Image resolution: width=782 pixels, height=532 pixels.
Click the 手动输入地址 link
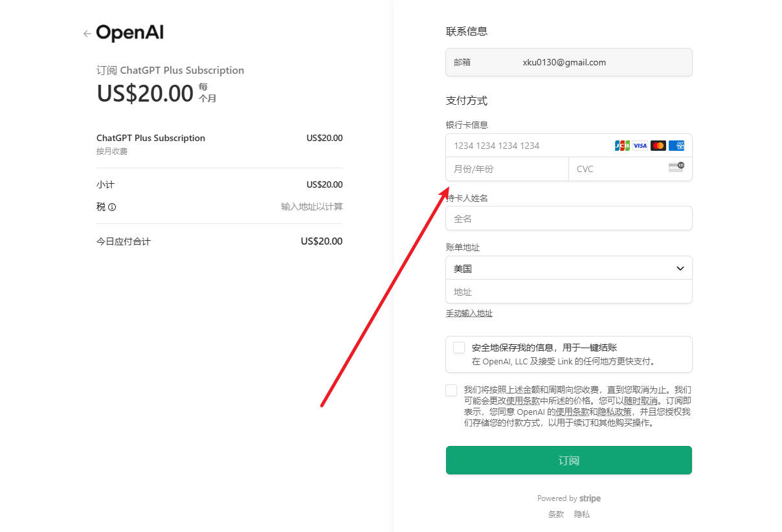point(469,313)
